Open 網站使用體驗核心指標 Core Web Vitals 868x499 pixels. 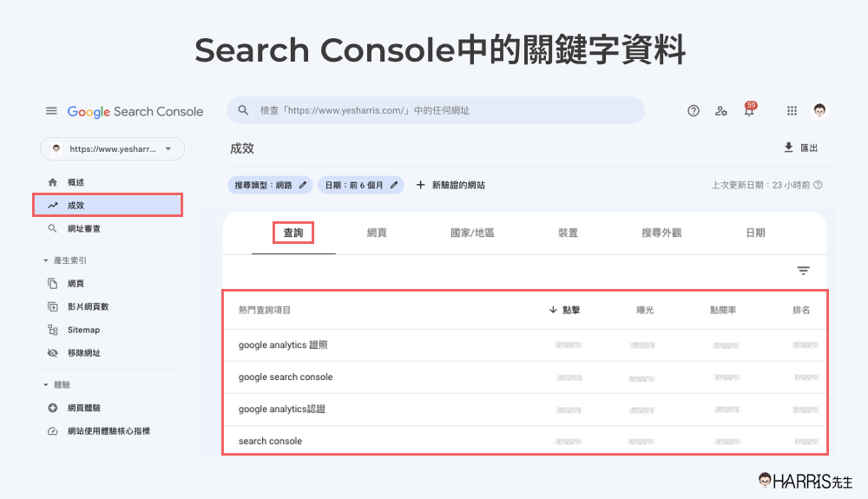108,431
